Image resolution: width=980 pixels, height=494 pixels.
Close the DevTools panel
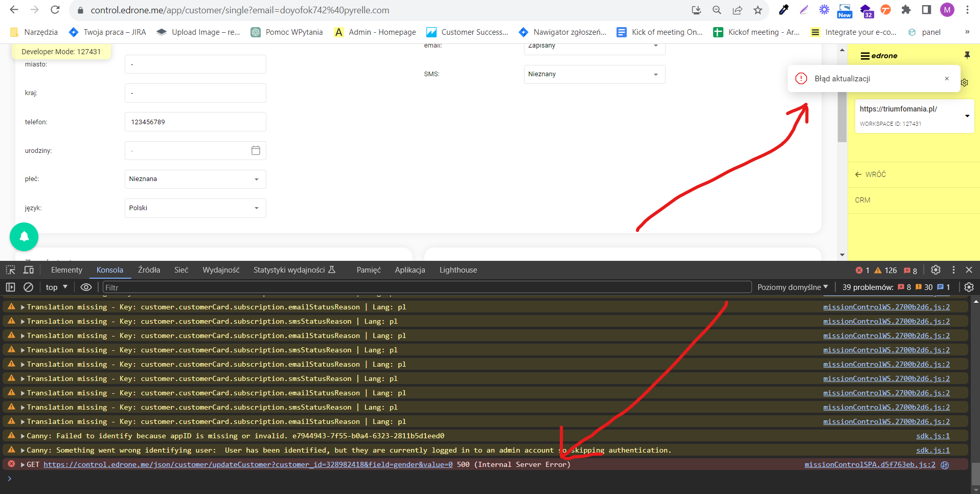[x=969, y=270]
